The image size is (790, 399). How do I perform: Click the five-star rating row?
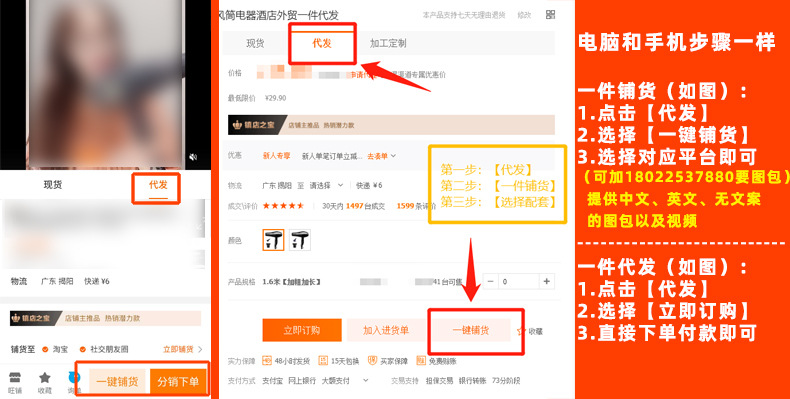283,206
